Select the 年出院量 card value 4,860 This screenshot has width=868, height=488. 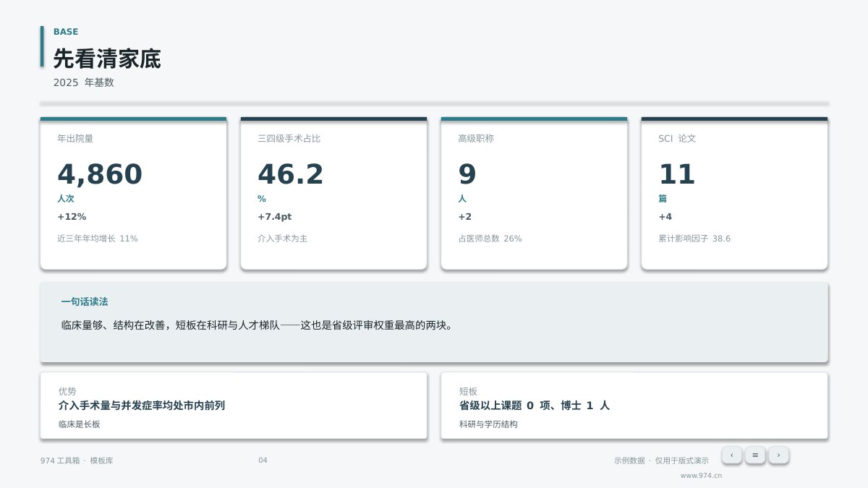coord(100,174)
